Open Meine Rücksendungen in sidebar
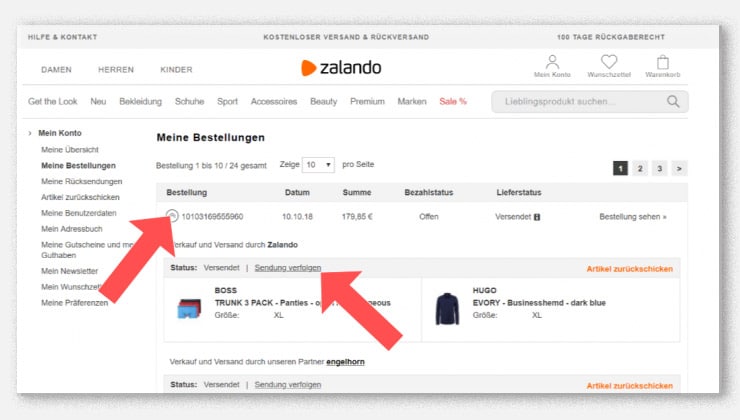This screenshot has height=420, width=740. click(81, 181)
